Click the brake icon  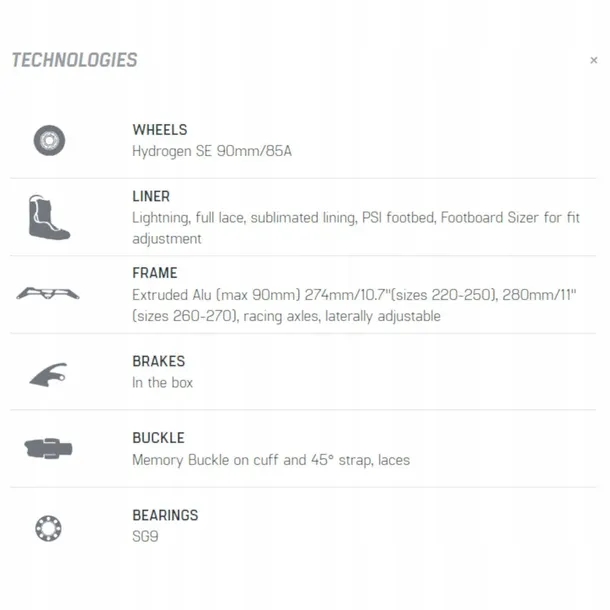[48, 373]
